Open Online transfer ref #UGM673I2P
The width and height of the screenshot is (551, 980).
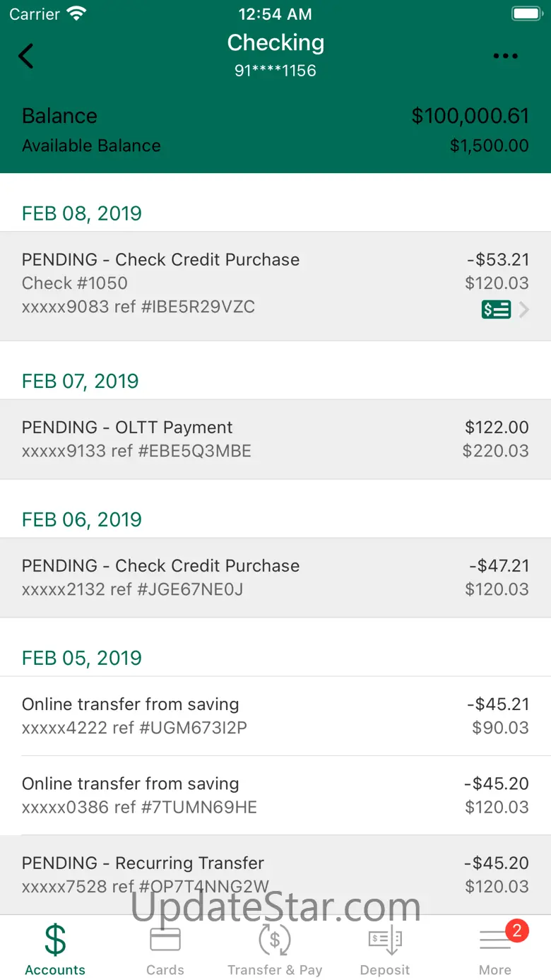(275, 716)
